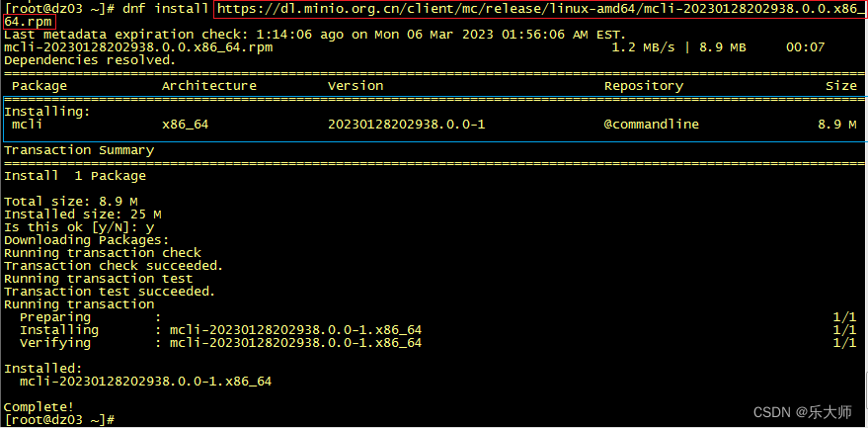This screenshot has height=429, width=868.
Task: Click the mcli package name on the 'Verifying' step line
Action: coord(295,343)
